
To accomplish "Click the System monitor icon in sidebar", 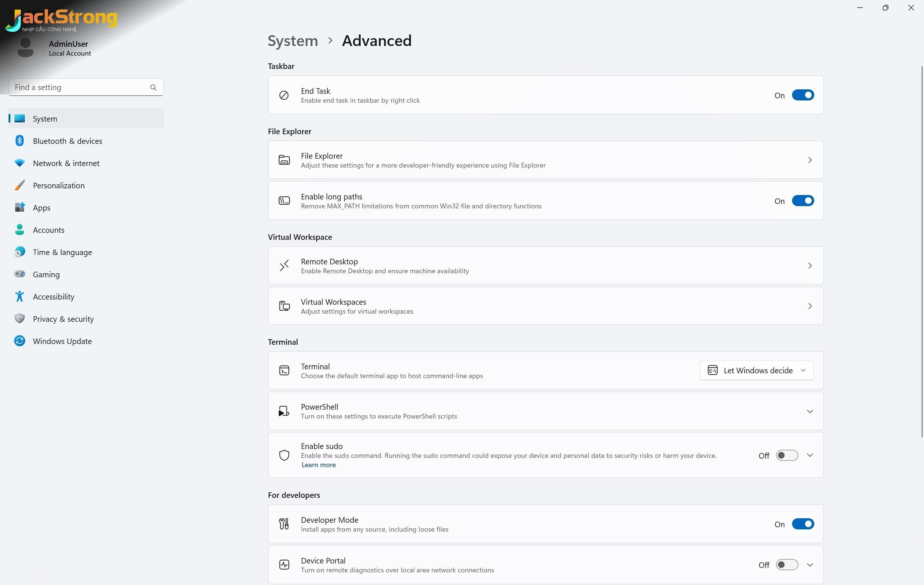I will point(20,119).
